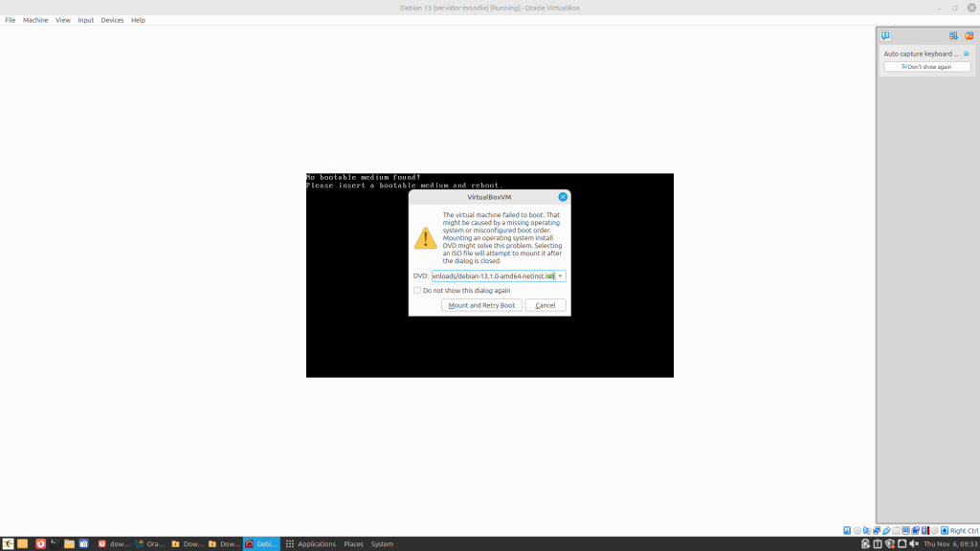Click the network adapters status icon
Screen dimensions: 980x551
click(877, 530)
